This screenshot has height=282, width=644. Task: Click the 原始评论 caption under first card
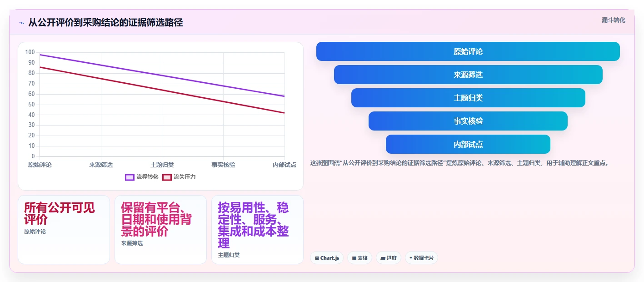tap(35, 232)
